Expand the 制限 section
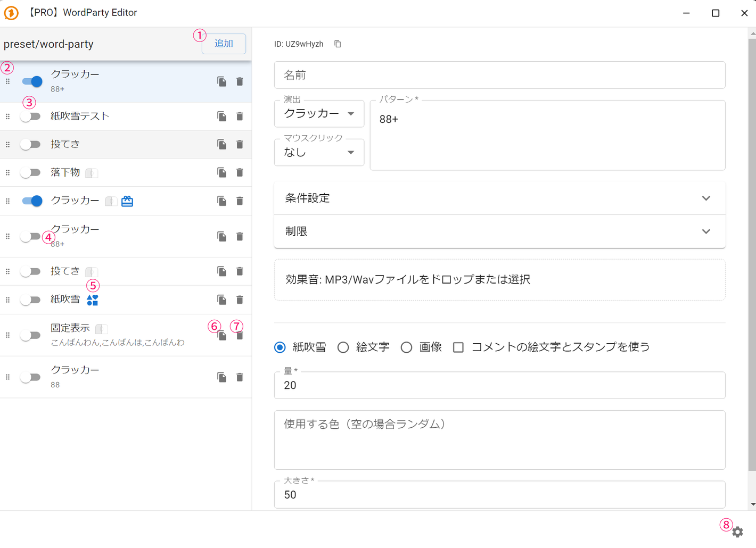The height and width of the screenshot is (548, 756). pyautogui.click(x=499, y=231)
